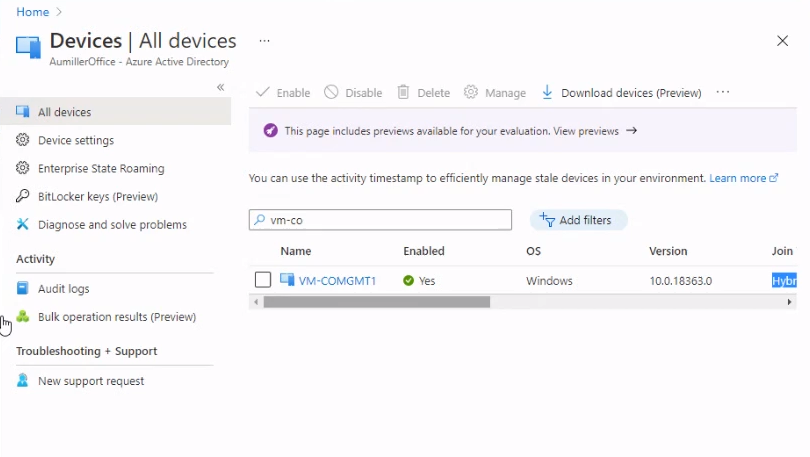The width and height of the screenshot is (810, 457).
Task: Click the breadcrumb chevron after Home
Action: [58, 12]
